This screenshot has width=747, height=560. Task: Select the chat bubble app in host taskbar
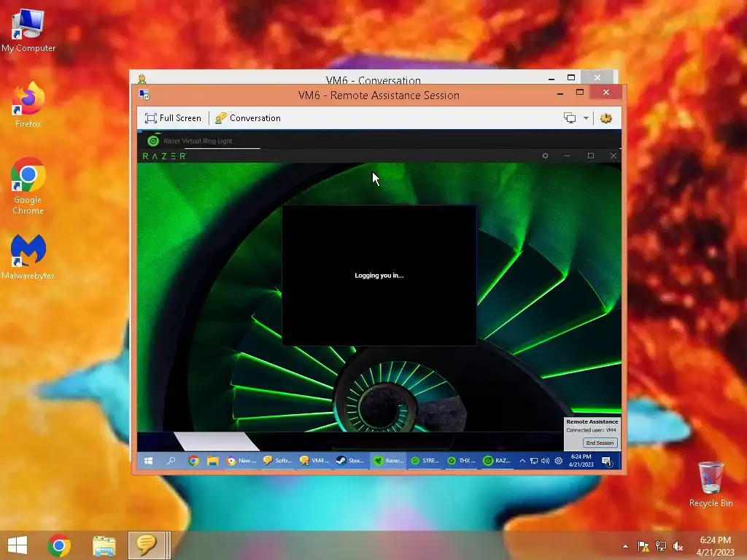(146, 545)
